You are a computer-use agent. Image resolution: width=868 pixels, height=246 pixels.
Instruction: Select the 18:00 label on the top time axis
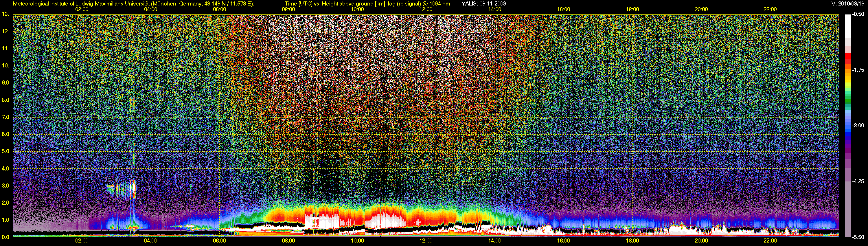click(x=632, y=10)
